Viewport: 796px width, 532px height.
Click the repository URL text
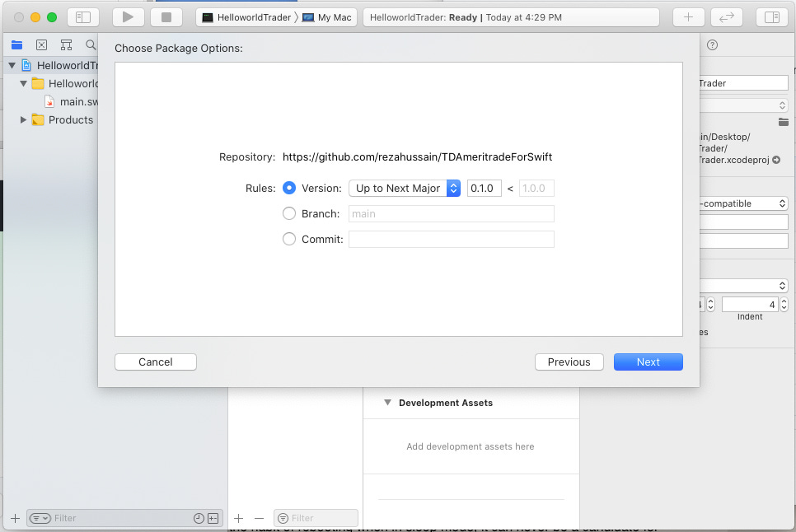click(x=417, y=157)
